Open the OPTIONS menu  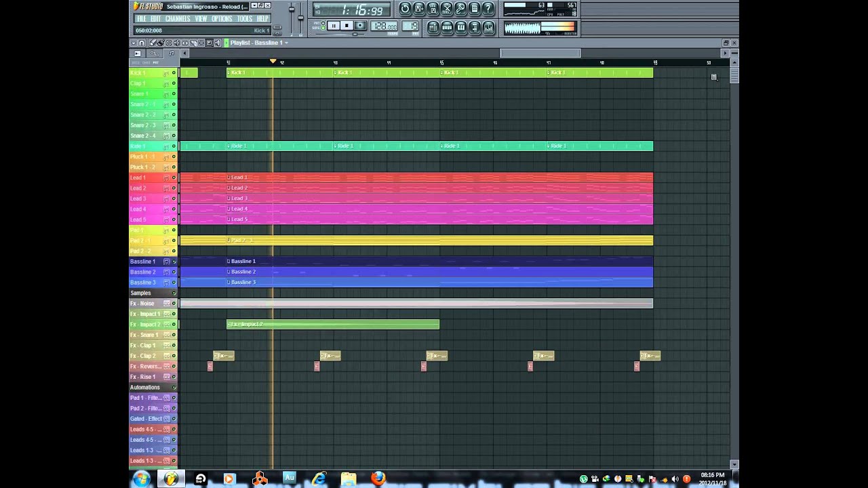click(222, 18)
